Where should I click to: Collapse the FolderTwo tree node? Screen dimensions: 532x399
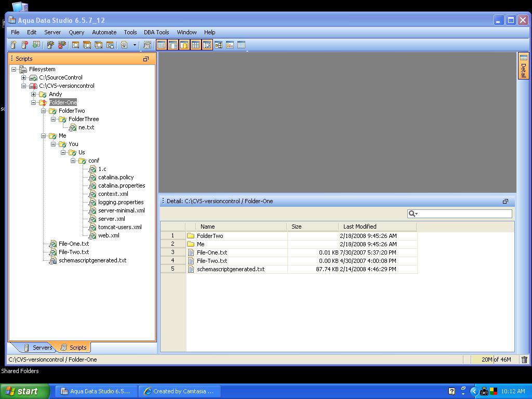44,111
